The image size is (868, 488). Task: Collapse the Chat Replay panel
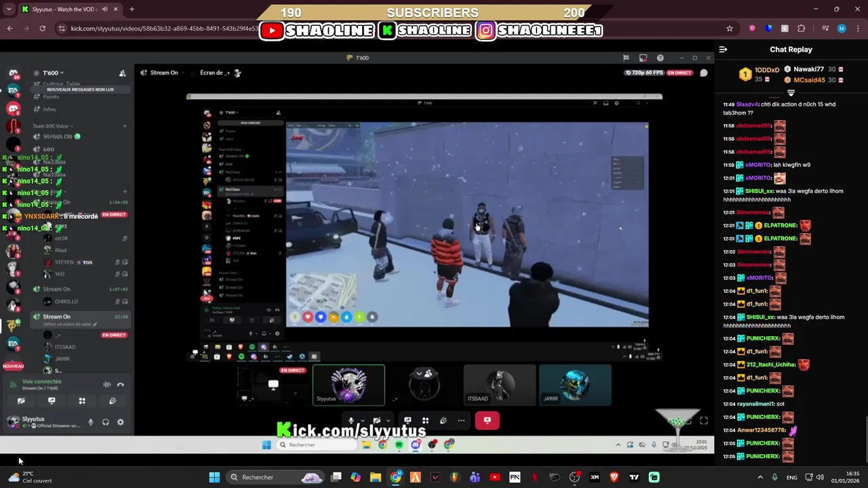tap(723, 49)
